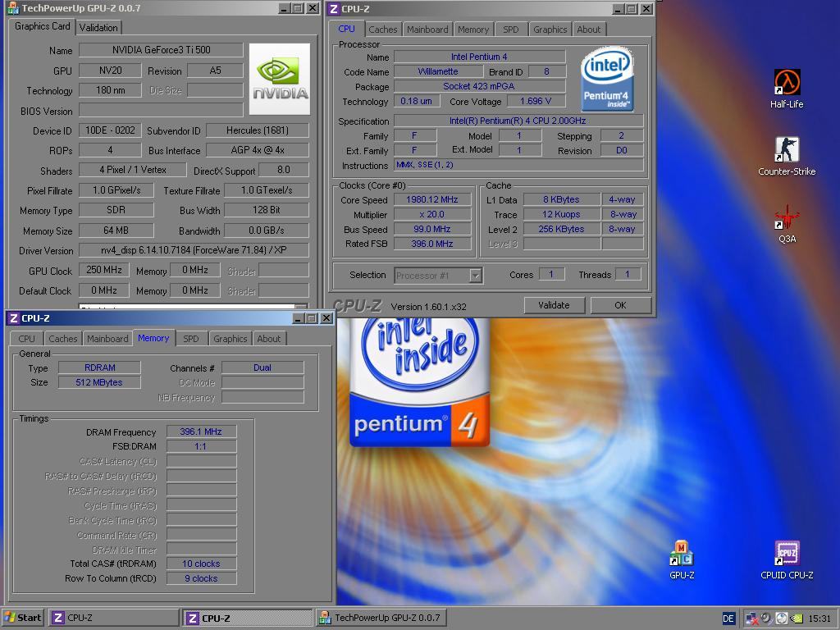
Task: Click the Driver Version field in GPU-Z
Action: coord(194,250)
